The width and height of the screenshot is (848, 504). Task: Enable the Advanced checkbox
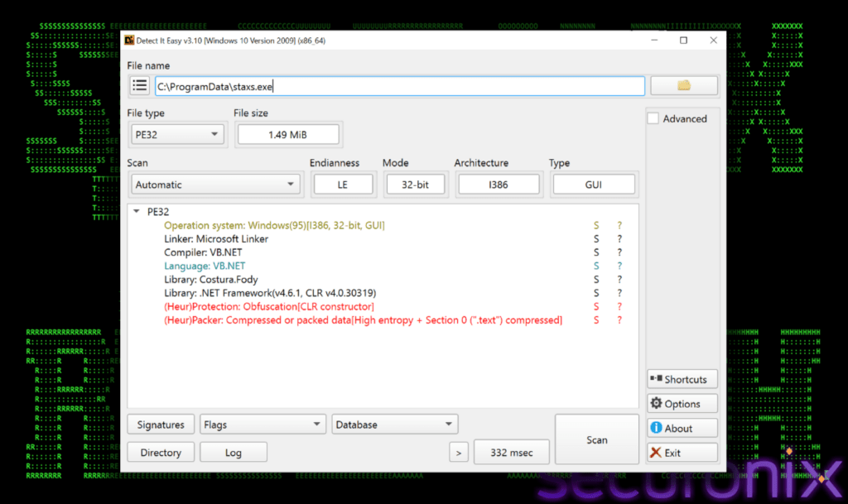tap(653, 119)
